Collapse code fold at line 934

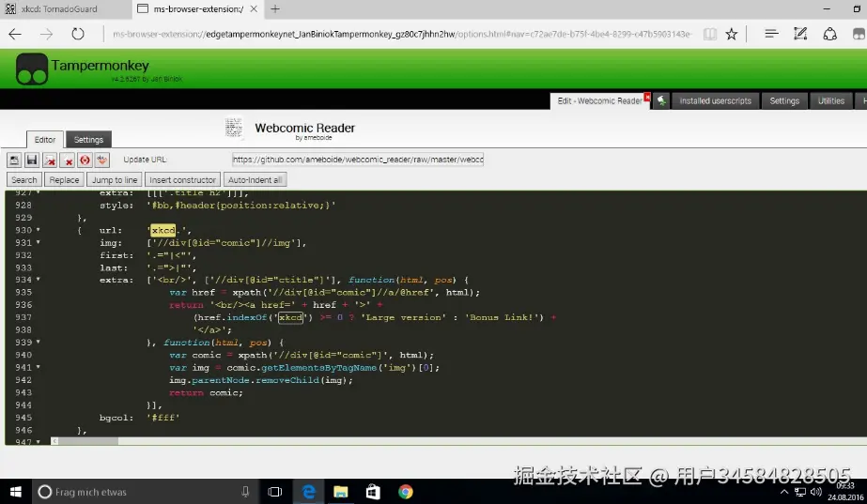[39, 280]
